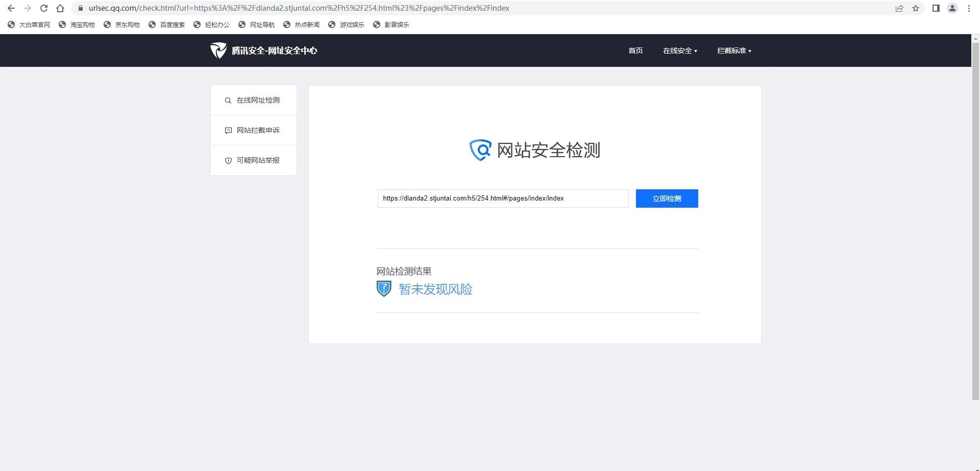Click the page vertical scrollbar
Viewport: 980px width, 471px height.
click(975, 221)
